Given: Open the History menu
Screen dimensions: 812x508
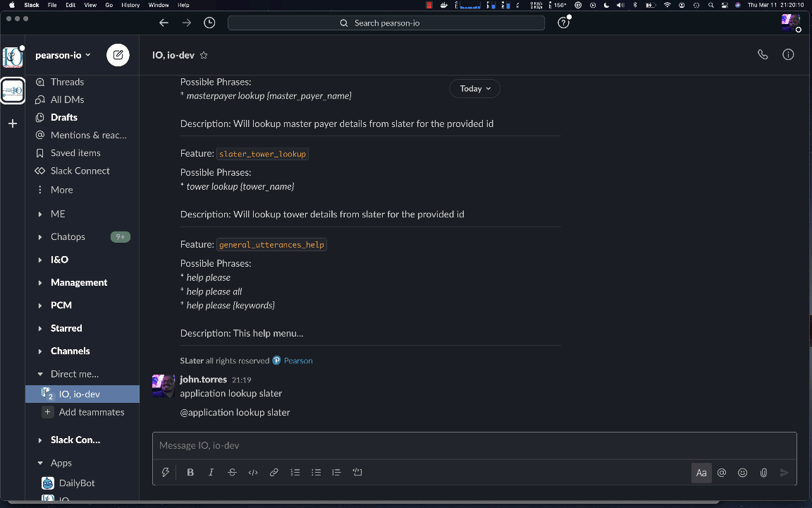Looking at the screenshot, I should pos(130,5).
